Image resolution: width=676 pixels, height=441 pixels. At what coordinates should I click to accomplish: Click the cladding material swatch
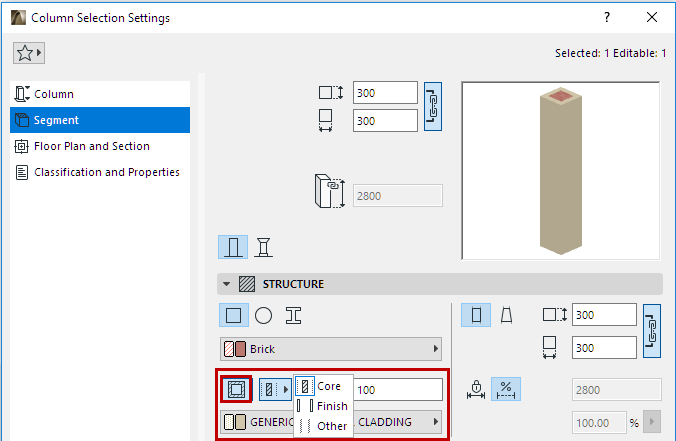[235, 422]
